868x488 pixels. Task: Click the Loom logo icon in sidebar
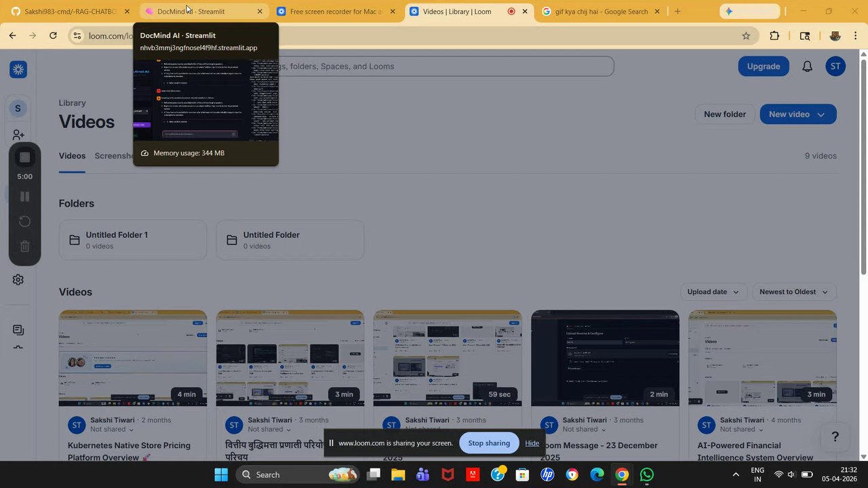[x=18, y=69]
